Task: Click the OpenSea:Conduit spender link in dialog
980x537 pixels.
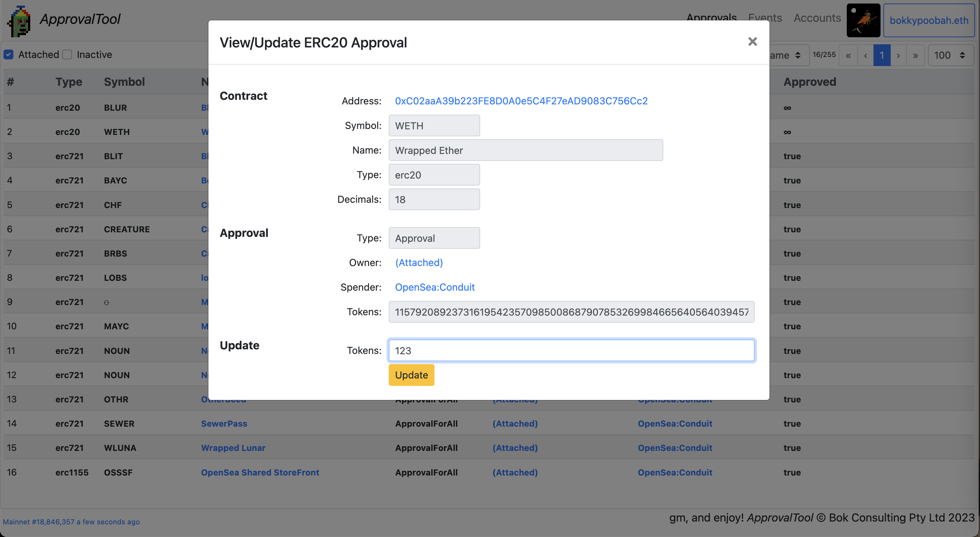Action: click(x=434, y=287)
